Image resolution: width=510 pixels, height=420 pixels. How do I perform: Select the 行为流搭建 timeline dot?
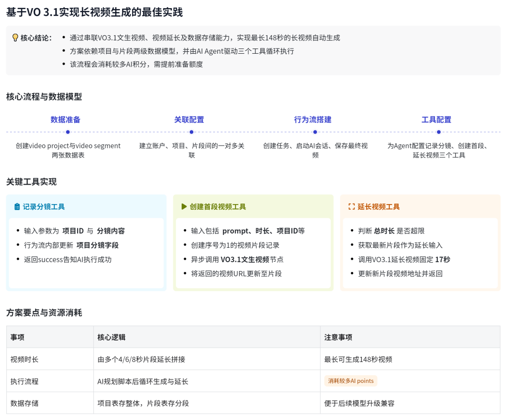pos(315,132)
